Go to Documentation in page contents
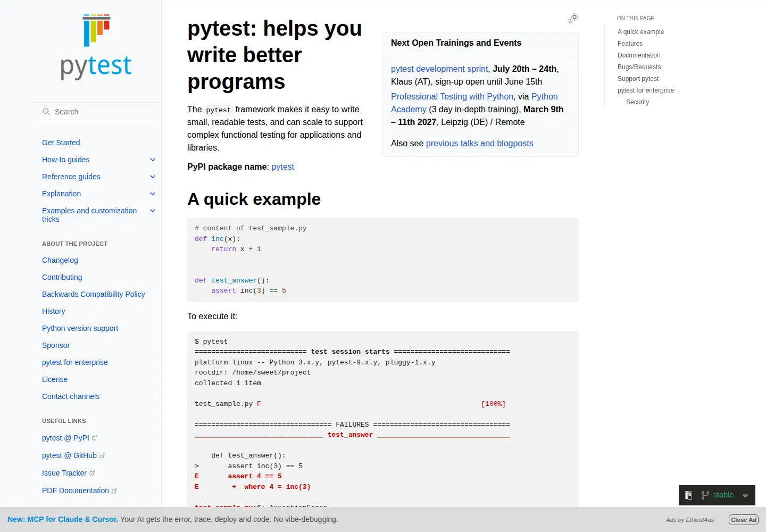 (x=639, y=55)
